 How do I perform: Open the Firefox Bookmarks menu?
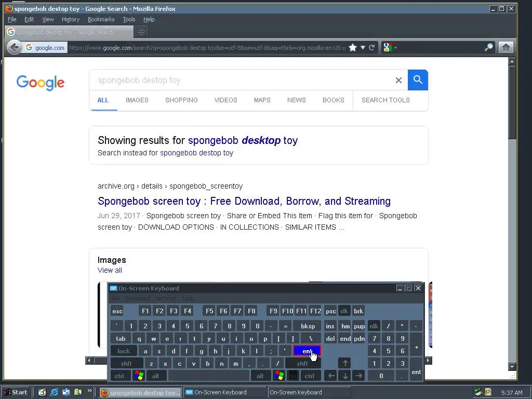point(101,19)
